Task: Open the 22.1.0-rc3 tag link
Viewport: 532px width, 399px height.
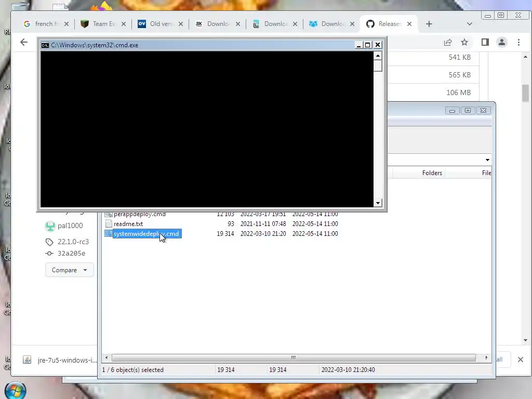Action: coord(73,242)
